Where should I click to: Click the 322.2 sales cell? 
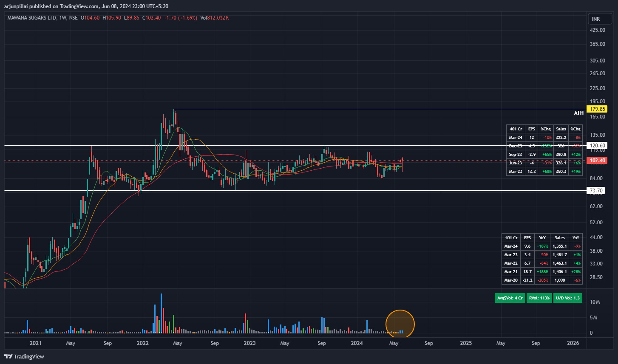click(561, 138)
